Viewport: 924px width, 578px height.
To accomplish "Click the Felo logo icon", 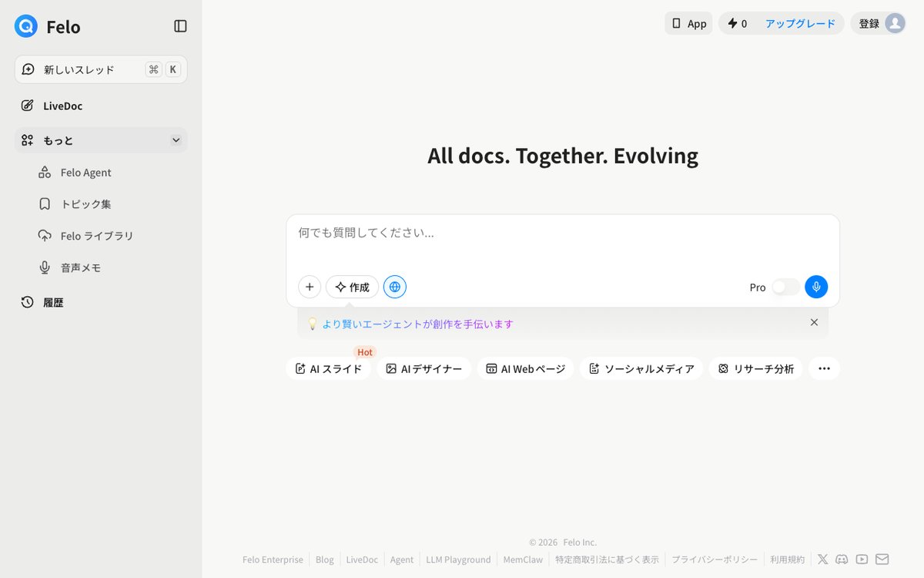I will pos(26,26).
